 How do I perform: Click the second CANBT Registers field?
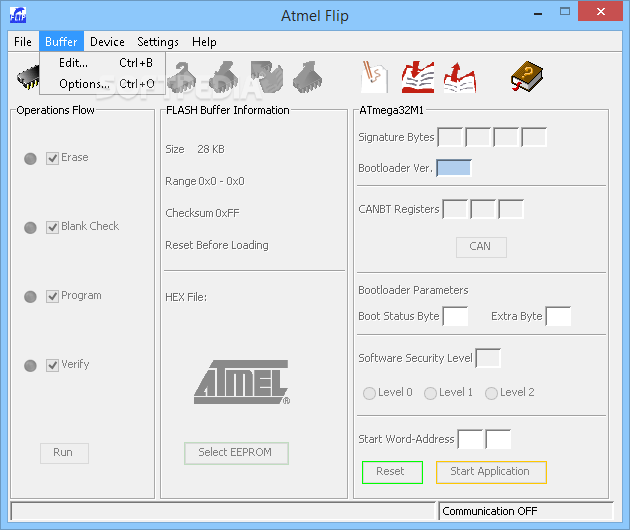(x=483, y=209)
